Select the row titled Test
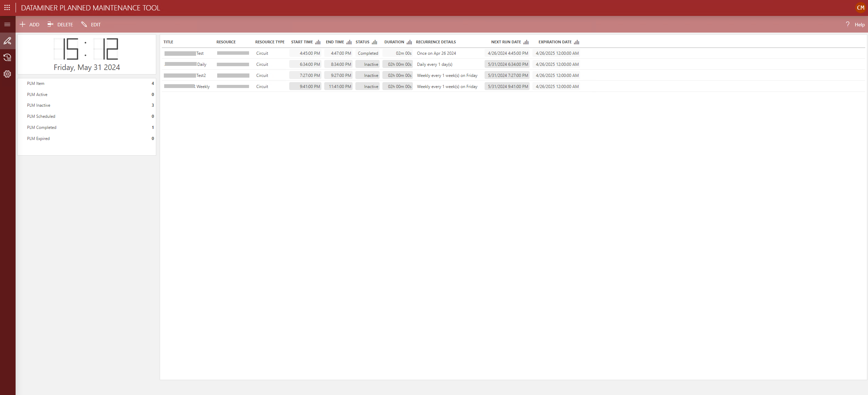This screenshot has height=395, width=868. pos(513,53)
